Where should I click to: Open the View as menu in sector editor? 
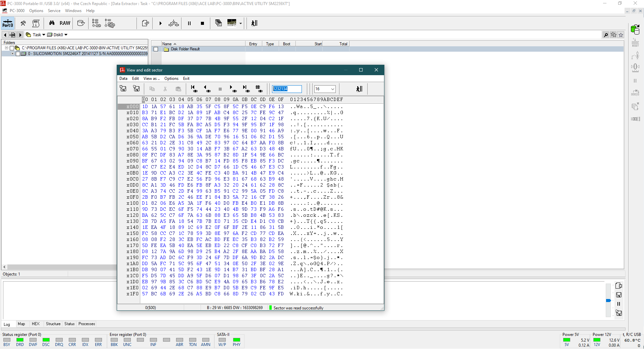pyautogui.click(x=151, y=79)
